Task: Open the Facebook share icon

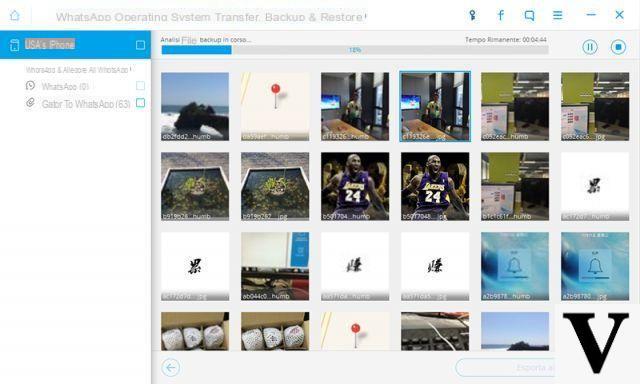Action: tap(501, 16)
